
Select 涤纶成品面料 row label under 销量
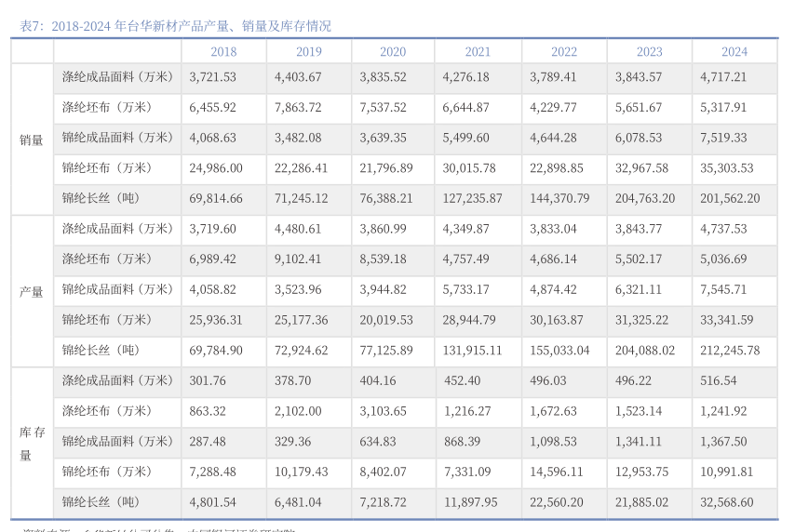tap(117, 77)
